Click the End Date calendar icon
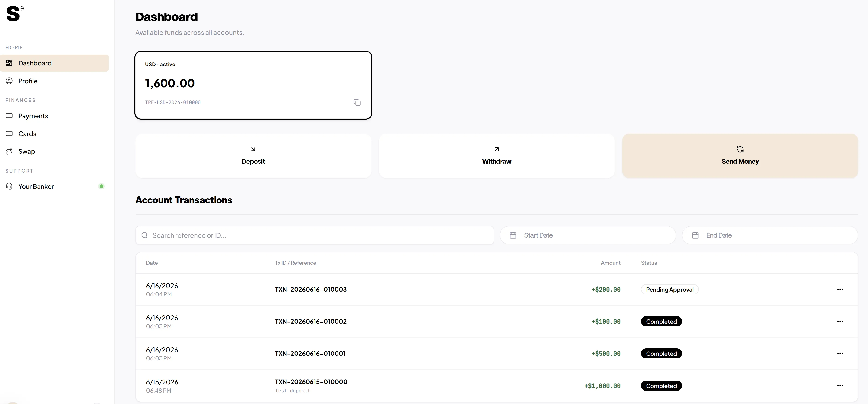The height and width of the screenshot is (404, 868). pos(695,235)
